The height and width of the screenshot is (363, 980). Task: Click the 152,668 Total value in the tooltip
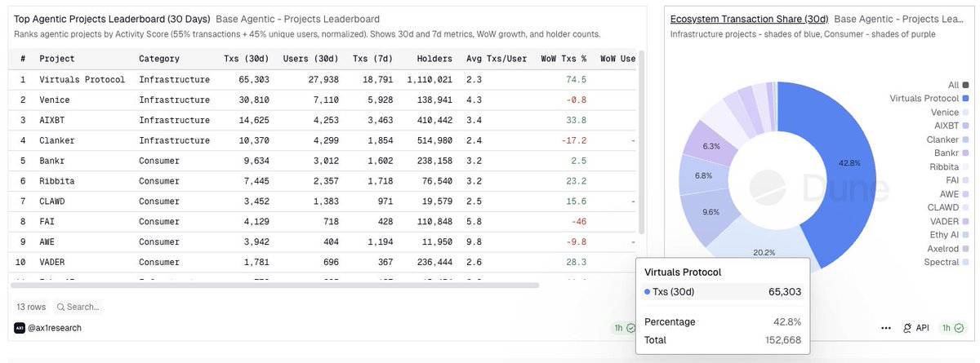tap(782, 340)
